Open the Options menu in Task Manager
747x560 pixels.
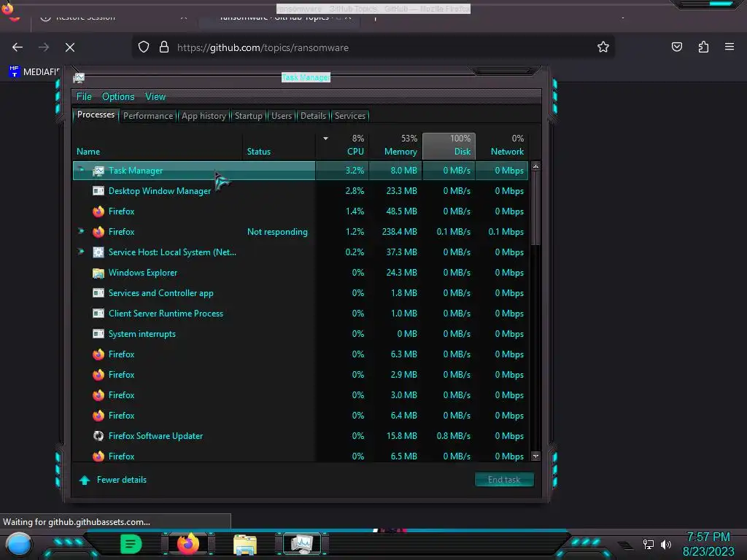pyautogui.click(x=118, y=97)
